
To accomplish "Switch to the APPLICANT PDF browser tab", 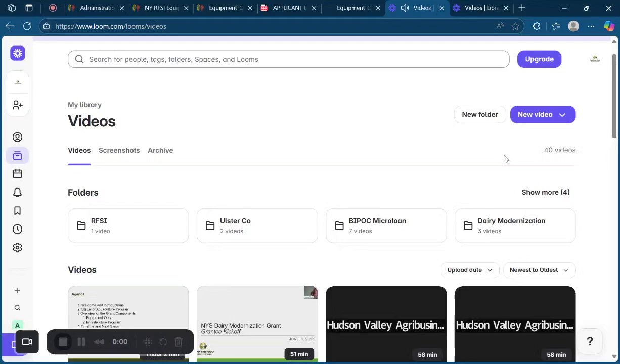I will pyautogui.click(x=289, y=8).
